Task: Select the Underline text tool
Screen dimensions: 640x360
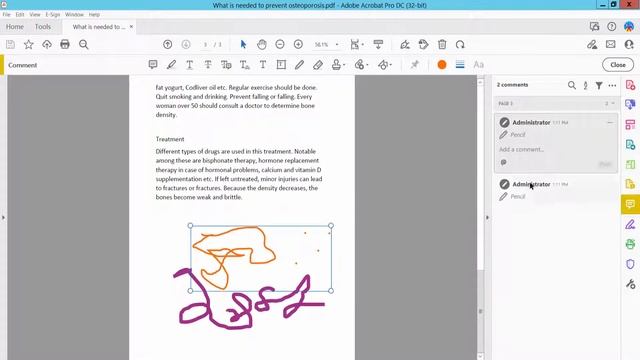Action: point(190,64)
